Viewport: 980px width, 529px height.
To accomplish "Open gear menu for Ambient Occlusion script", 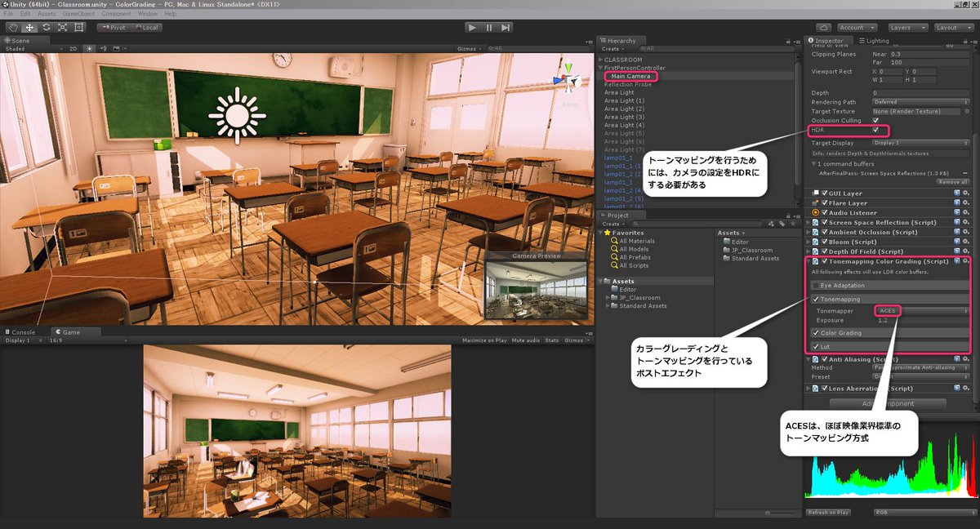I will point(965,232).
